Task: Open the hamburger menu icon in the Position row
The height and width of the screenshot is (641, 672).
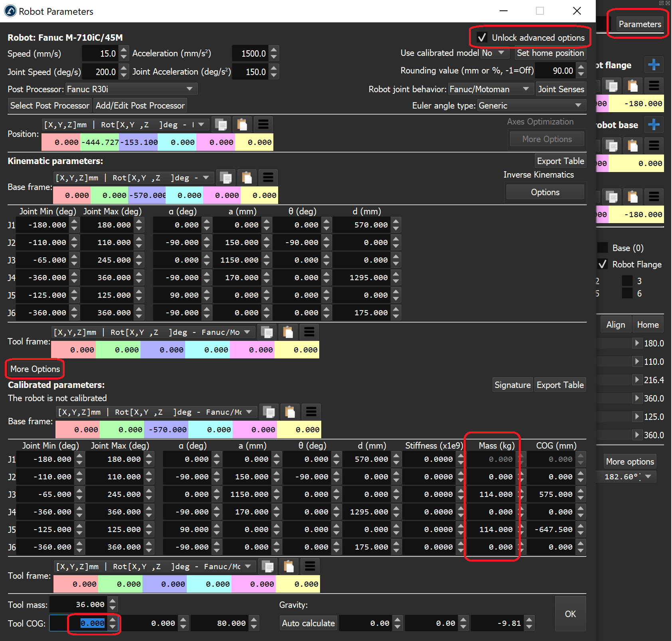Action: [x=263, y=125]
